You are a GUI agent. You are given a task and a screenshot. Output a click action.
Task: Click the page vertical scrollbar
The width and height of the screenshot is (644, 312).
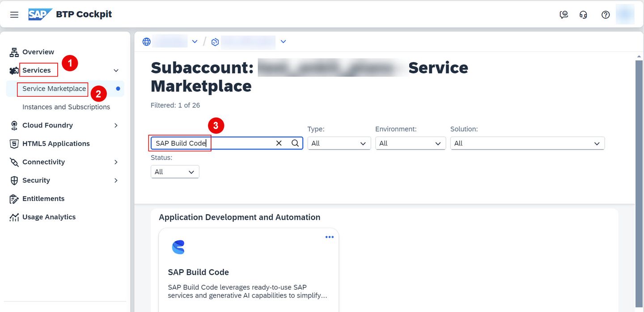click(639, 184)
